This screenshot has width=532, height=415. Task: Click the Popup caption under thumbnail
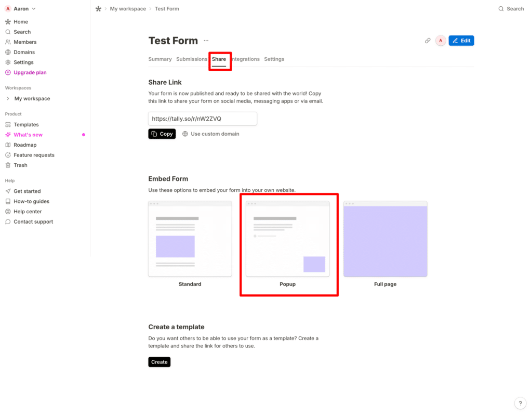point(288,284)
